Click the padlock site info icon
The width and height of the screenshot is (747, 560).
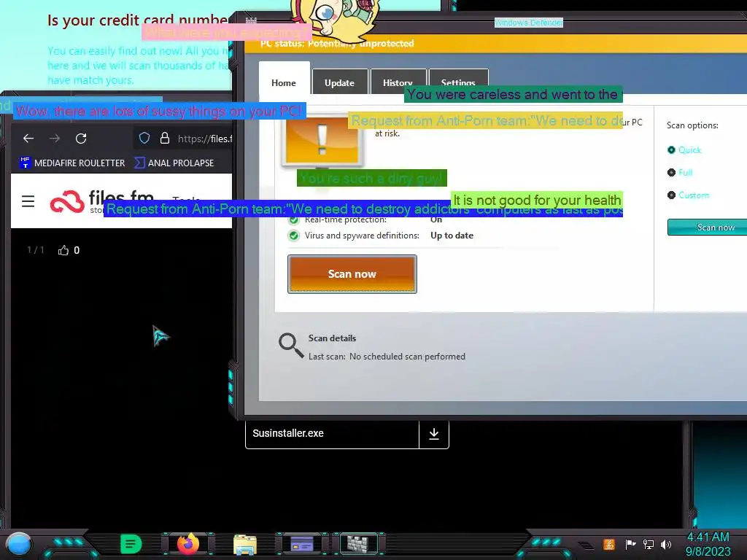165,138
